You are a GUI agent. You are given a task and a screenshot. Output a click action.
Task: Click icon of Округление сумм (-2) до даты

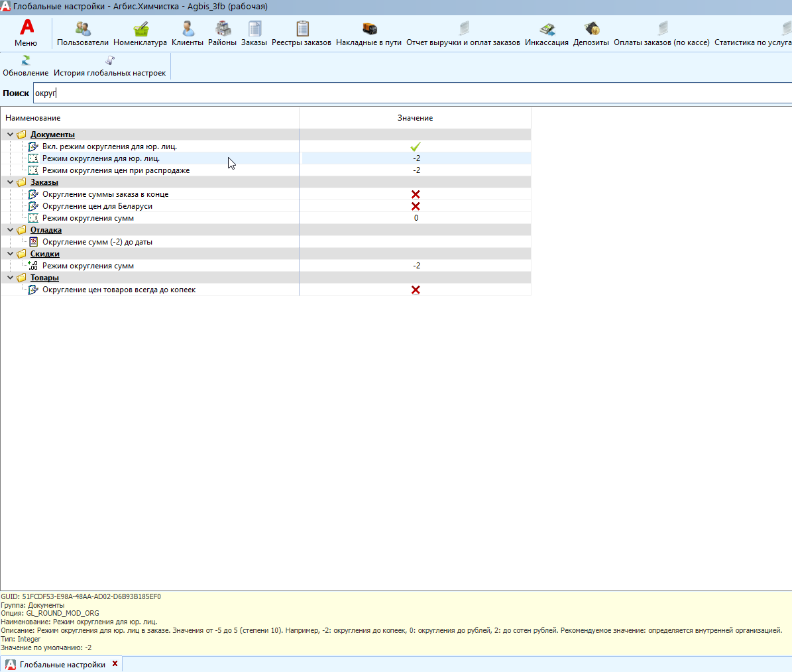pyautogui.click(x=33, y=242)
